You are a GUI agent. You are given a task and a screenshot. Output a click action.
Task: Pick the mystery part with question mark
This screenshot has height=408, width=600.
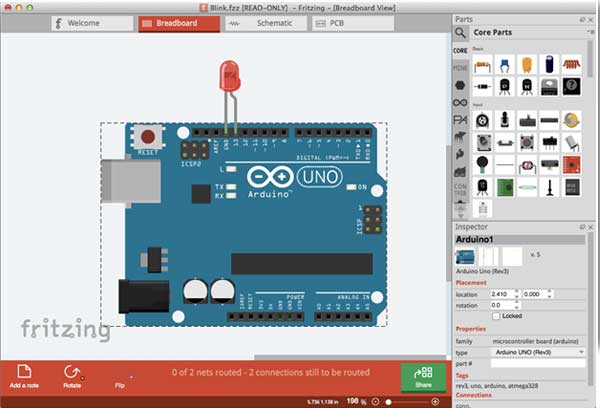coord(571,87)
